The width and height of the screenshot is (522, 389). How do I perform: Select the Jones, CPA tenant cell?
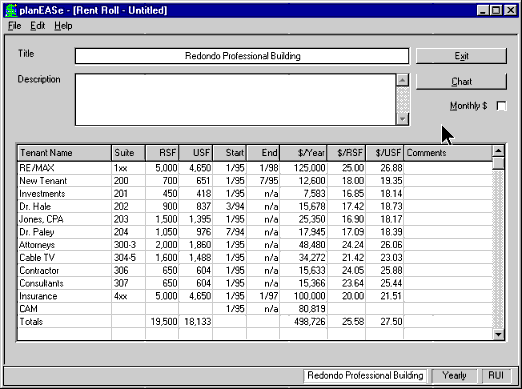[x=64, y=219]
